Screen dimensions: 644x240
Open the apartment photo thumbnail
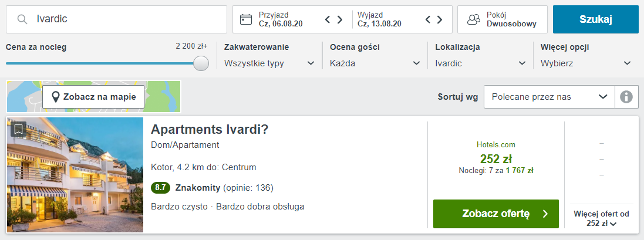click(75, 175)
